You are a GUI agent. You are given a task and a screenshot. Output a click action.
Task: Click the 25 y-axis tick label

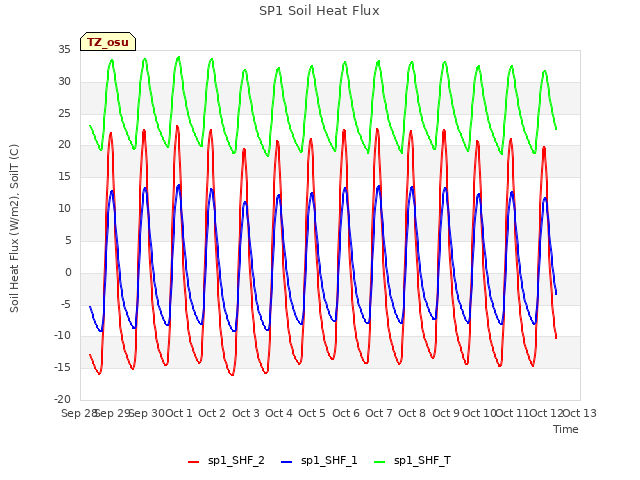[64, 113]
